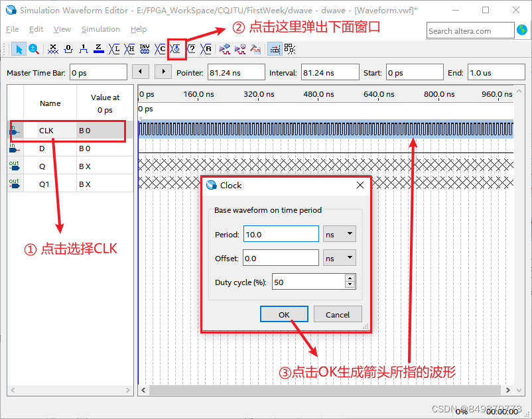Confirm Clock dialog with OK

284,314
